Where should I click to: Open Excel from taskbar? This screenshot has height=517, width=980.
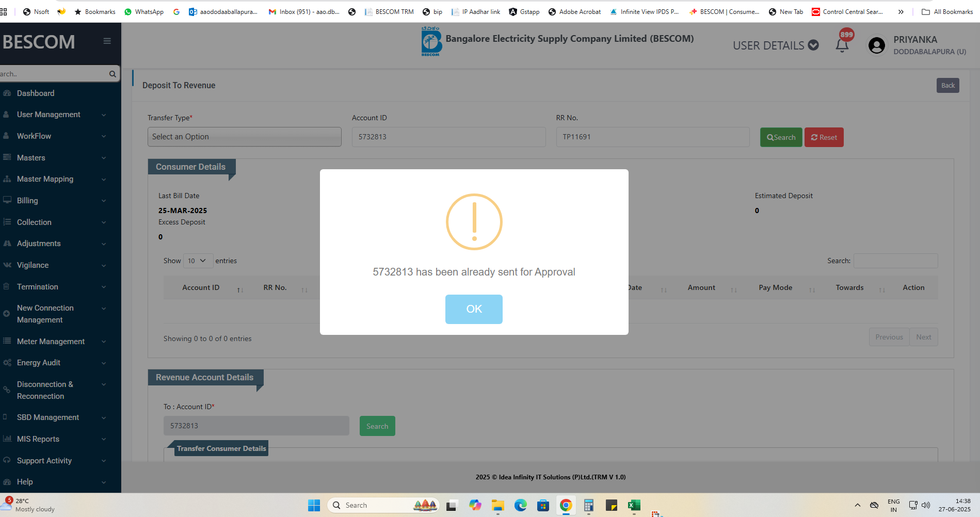634,505
